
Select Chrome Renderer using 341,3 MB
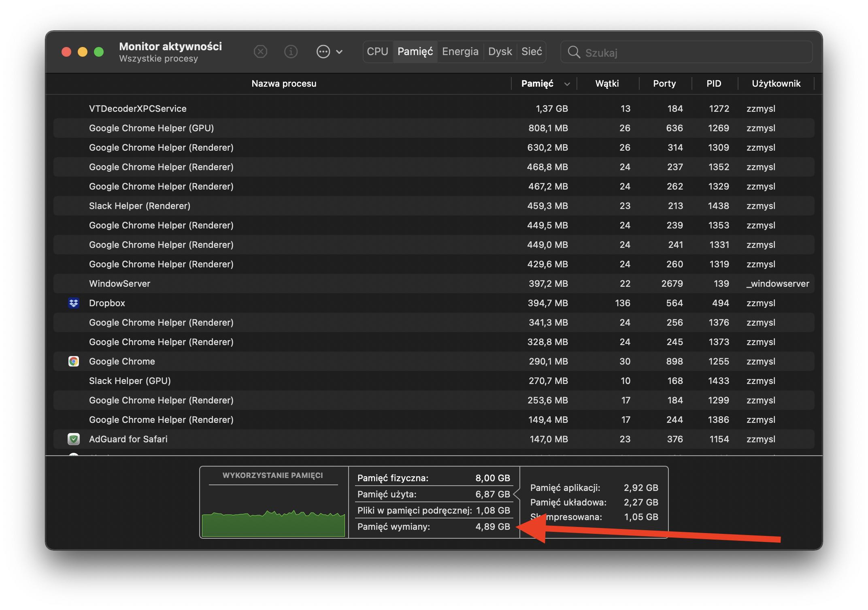(434, 322)
